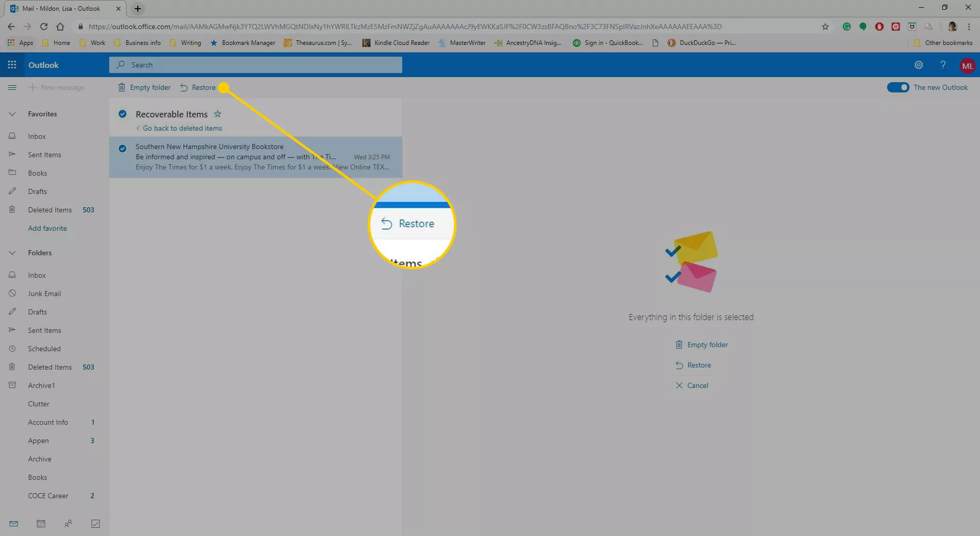Open the Chrome profile avatar

click(952, 27)
